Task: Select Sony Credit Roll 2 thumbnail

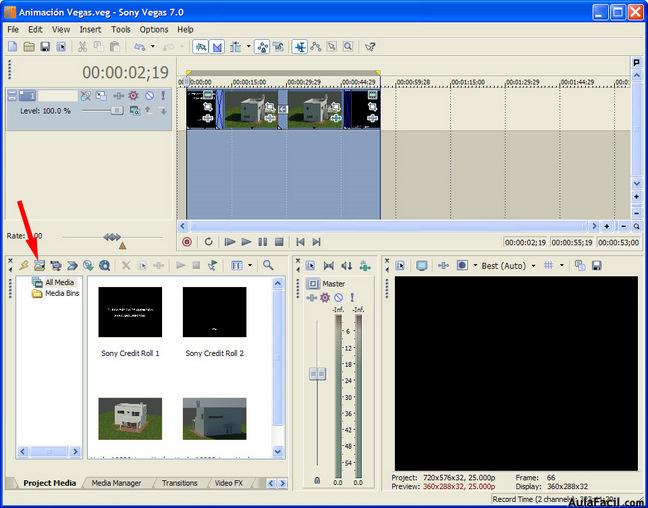Action: point(214,312)
